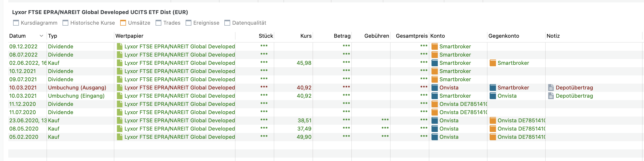The height and width of the screenshot is (161, 644).
Task: Click the Historische Kurse tab icon
Action: 65,23
